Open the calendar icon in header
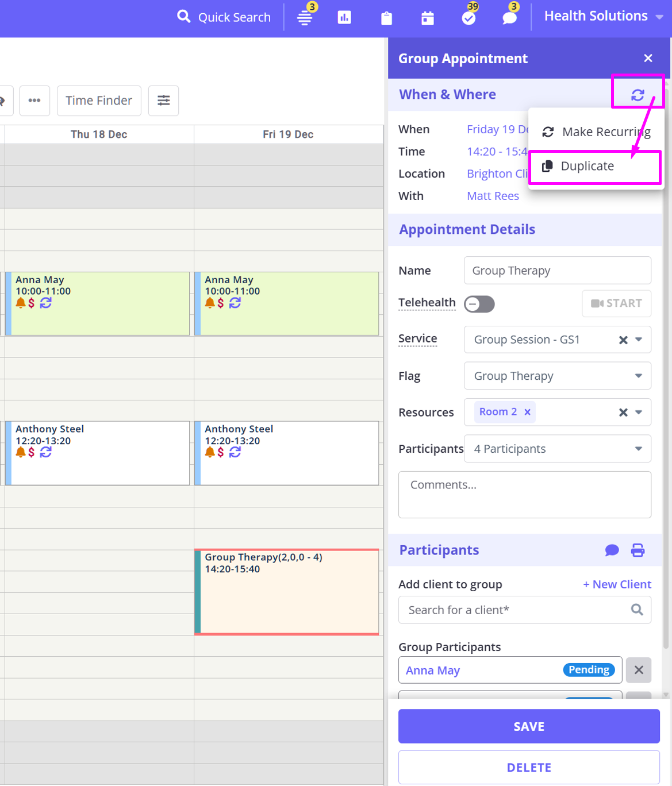 (x=428, y=18)
